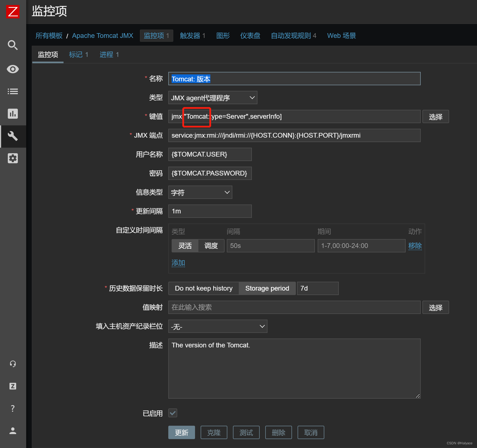Open 触发器 1 in template navigation

tap(193, 36)
